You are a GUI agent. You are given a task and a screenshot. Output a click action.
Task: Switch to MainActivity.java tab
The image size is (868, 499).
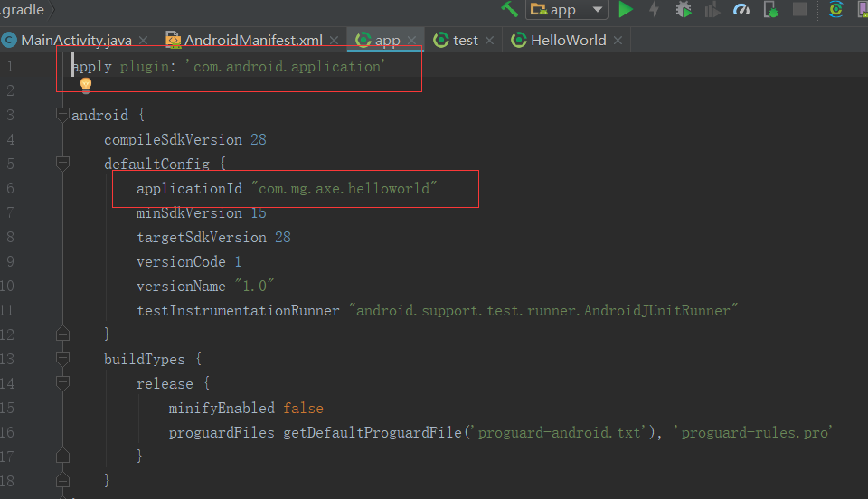pos(76,41)
